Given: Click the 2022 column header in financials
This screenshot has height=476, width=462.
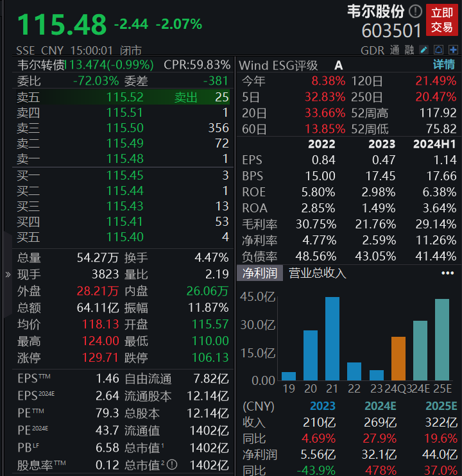Looking at the screenshot, I should 321,144.
